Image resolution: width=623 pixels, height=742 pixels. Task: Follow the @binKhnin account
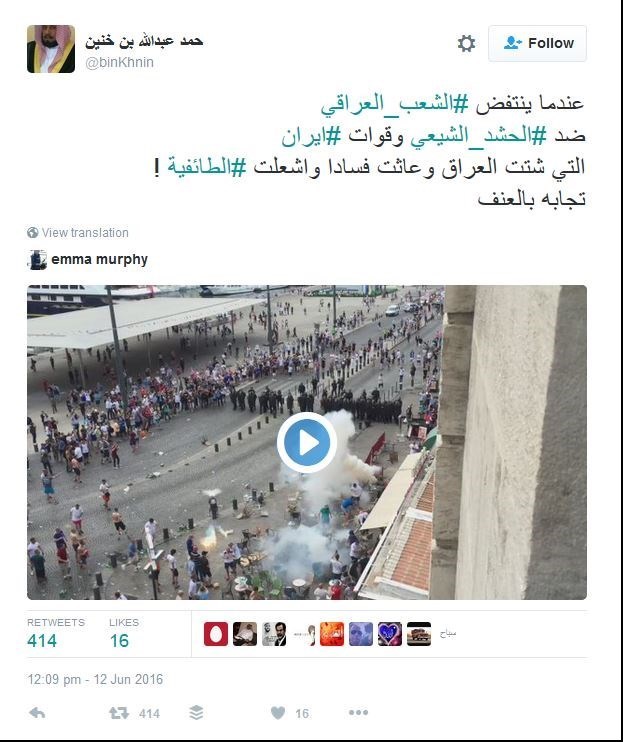pyautogui.click(x=537, y=44)
